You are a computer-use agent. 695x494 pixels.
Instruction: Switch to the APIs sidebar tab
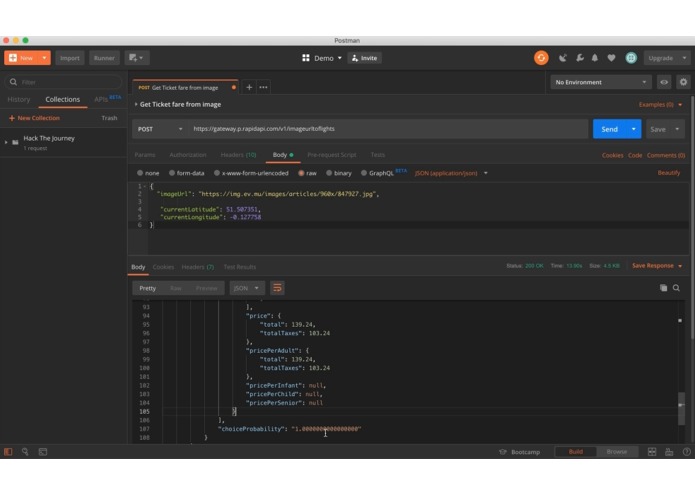click(x=101, y=99)
